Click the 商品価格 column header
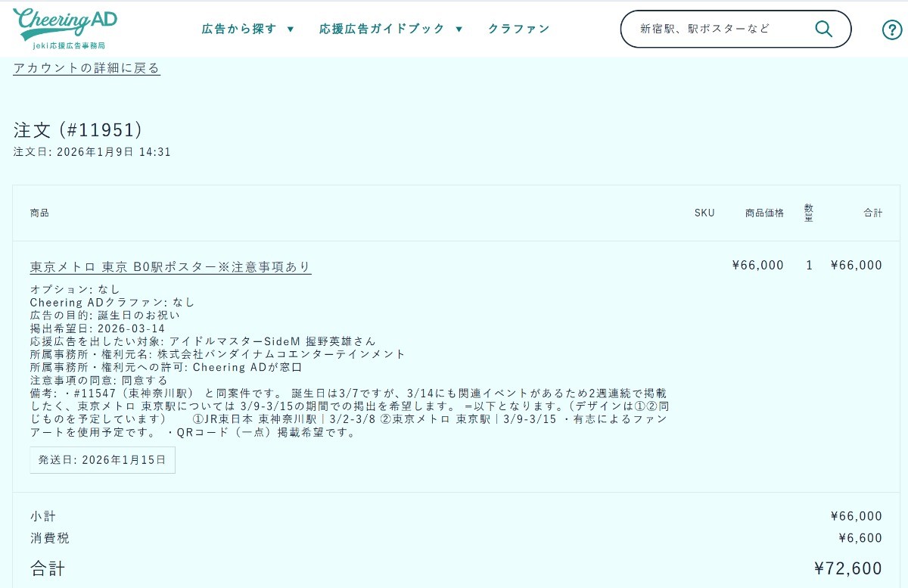The width and height of the screenshot is (908, 588). coord(764,213)
